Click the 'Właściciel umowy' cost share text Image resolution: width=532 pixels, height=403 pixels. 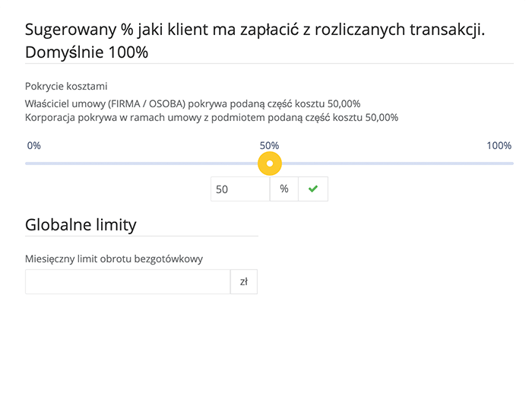coord(193,104)
